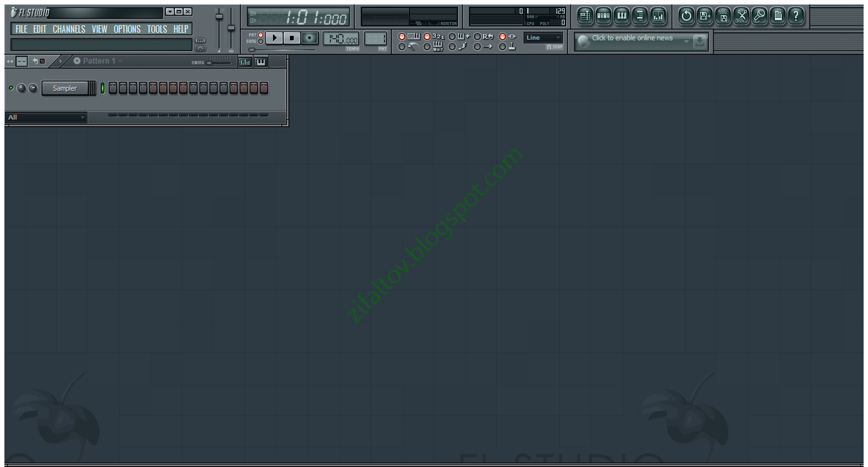Open the project info document icon
Image resolution: width=868 pixels, height=467 pixels.
click(778, 16)
